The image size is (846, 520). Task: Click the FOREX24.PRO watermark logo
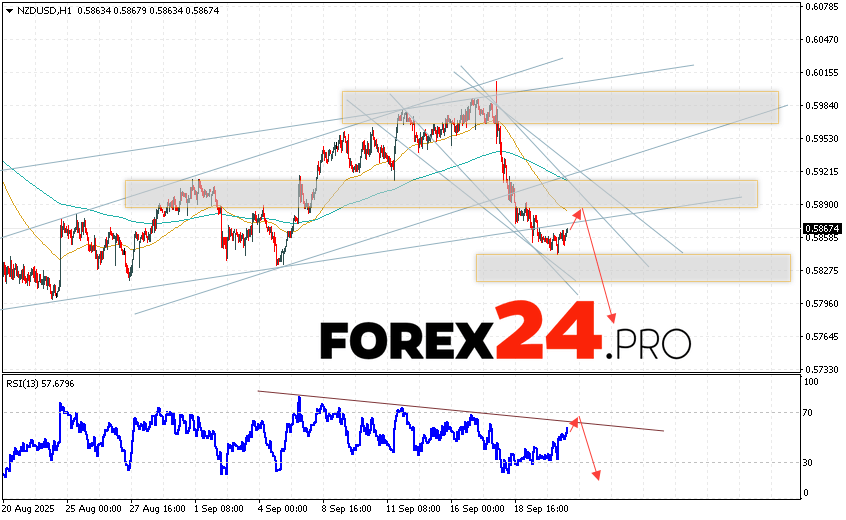505,342
